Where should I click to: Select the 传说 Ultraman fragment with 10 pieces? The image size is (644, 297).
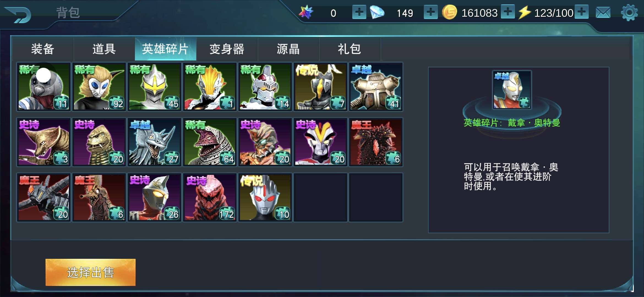point(265,197)
